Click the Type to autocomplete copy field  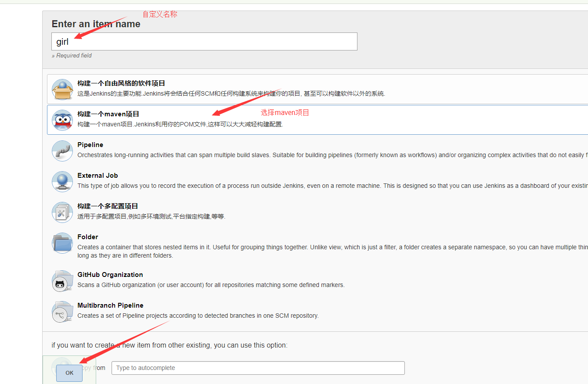click(258, 368)
